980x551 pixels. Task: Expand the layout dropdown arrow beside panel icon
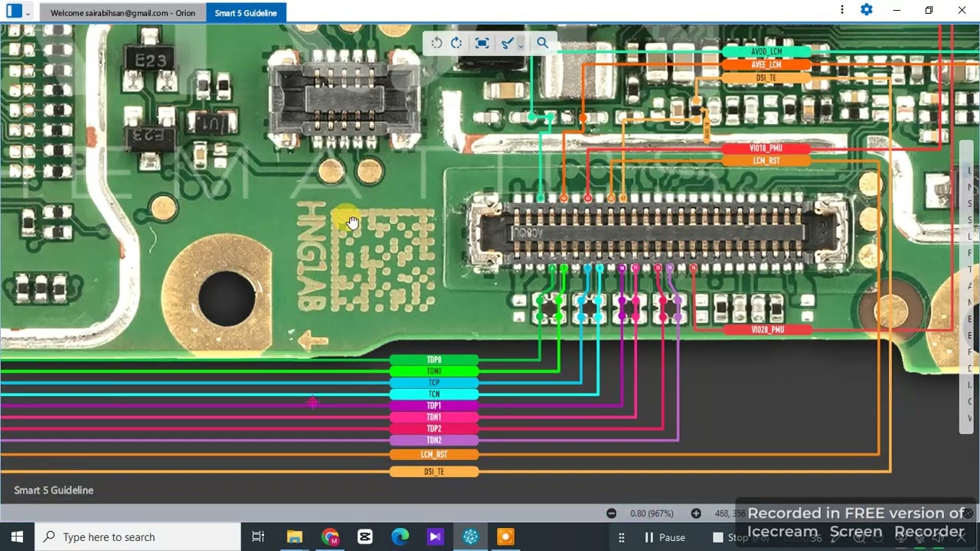28,13
